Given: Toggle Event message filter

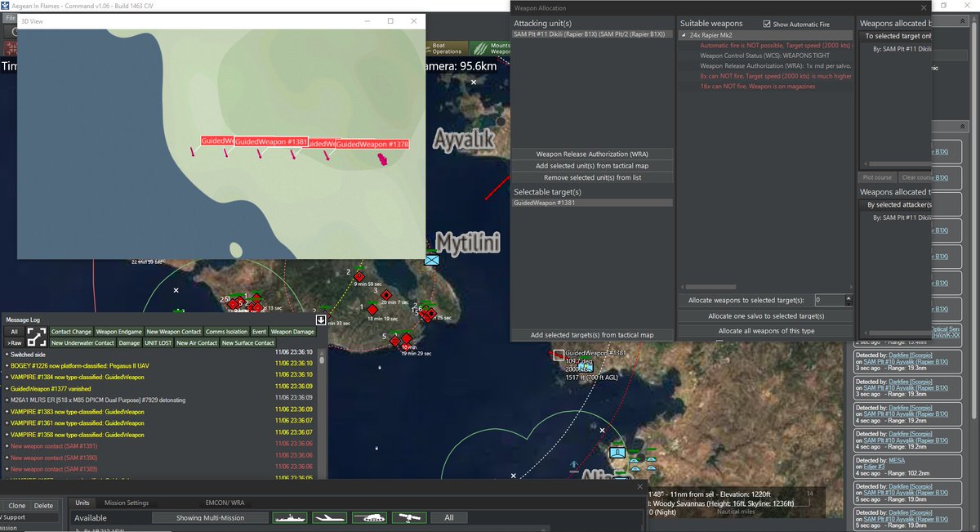Looking at the screenshot, I should (x=259, y=332).
